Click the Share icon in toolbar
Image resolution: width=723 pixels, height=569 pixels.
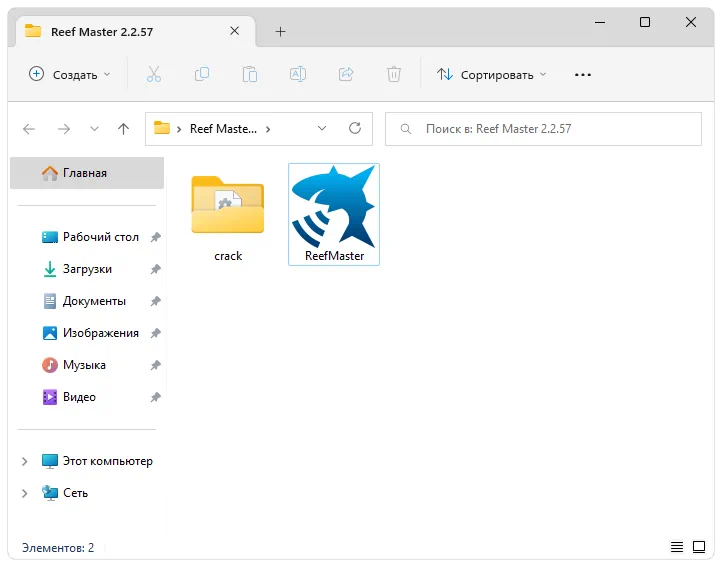pos(345,74)
